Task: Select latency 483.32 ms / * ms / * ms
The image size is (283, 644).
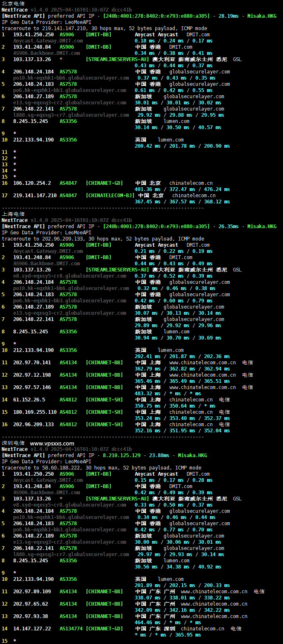Action: click(x=168, y=394)
